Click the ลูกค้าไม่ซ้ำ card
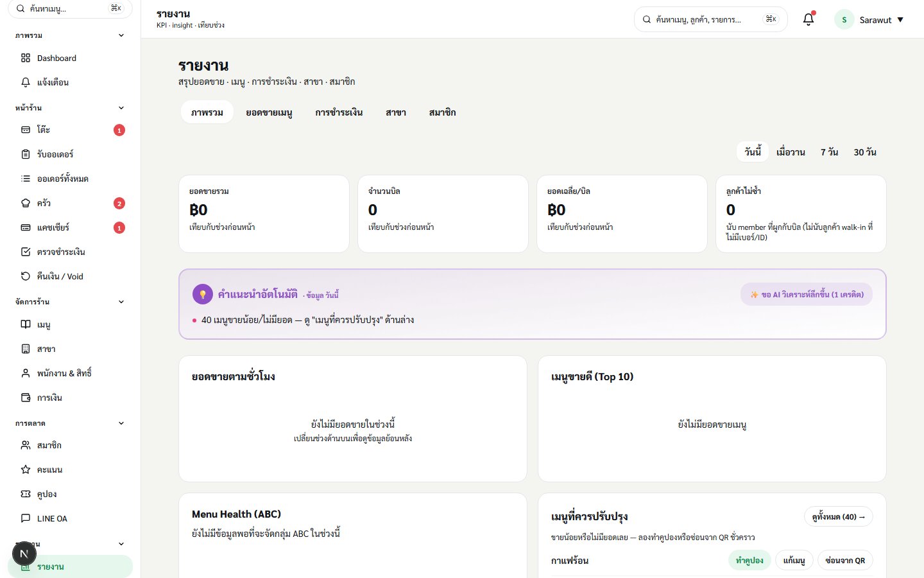Viewport: 924px width, 578px height. 801,214
